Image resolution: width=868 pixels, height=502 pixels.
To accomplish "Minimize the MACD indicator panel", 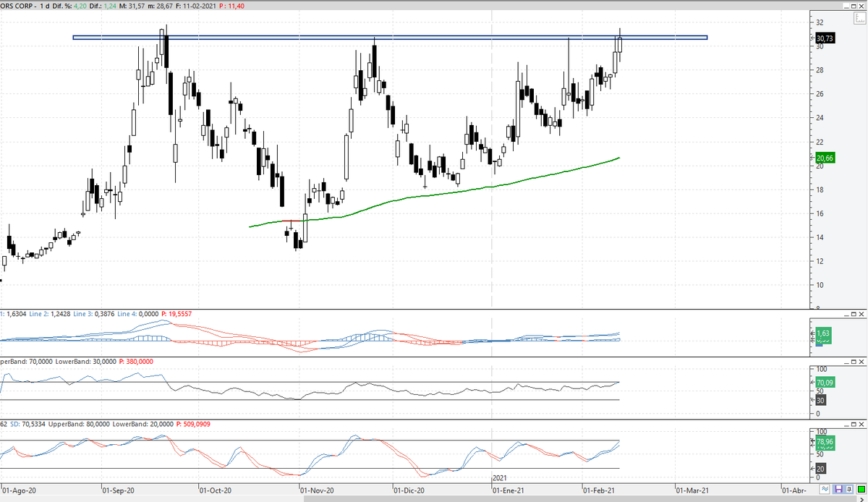I will pyautogui.click(x=846, y=314).
